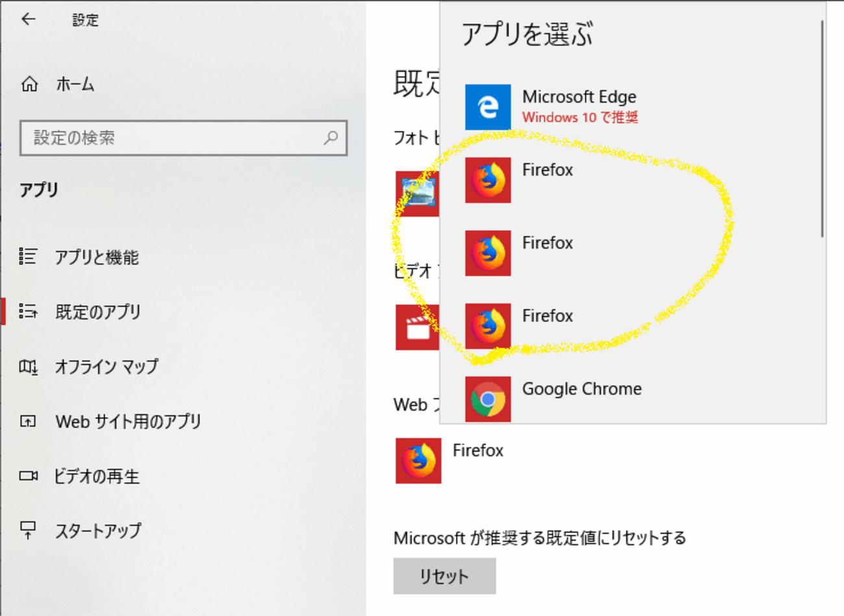Click the 設定 window title text
844x616 pixels.
[85, 20]
